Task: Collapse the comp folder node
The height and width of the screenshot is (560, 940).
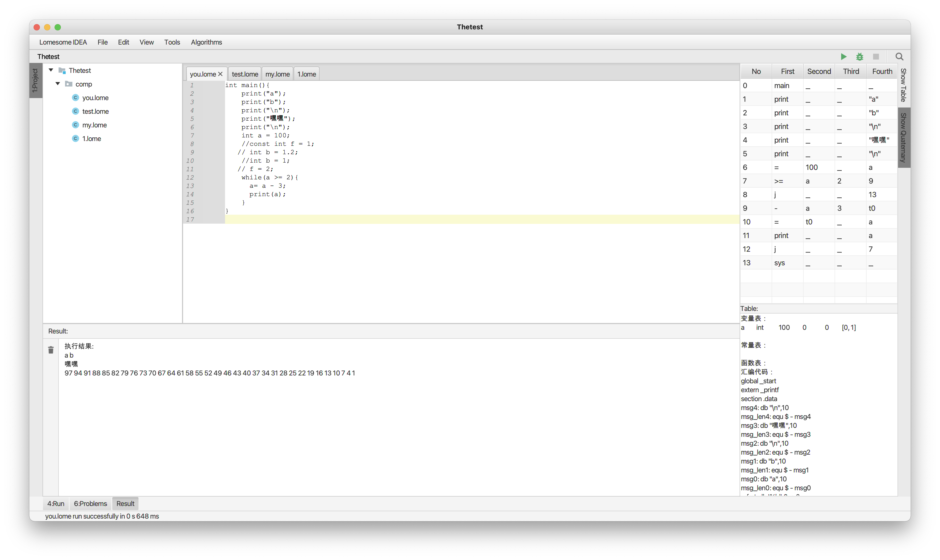Action: tap(58, 84)
